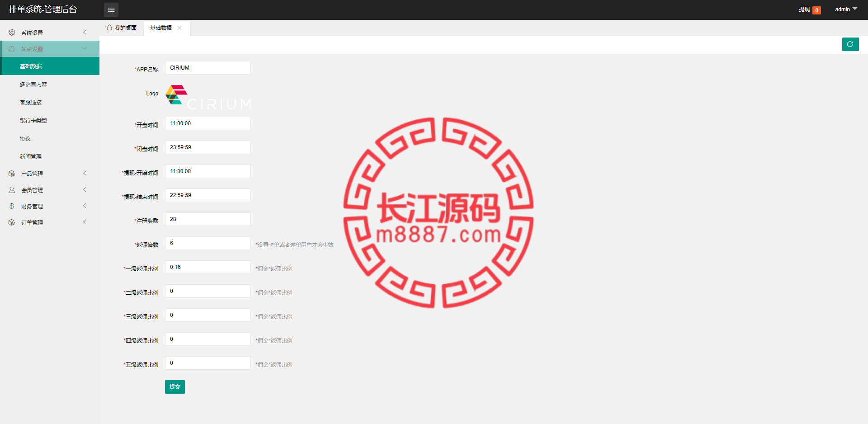Expand the 产品管理 chevron
868x424 pixels.
(x=85, y=173)
